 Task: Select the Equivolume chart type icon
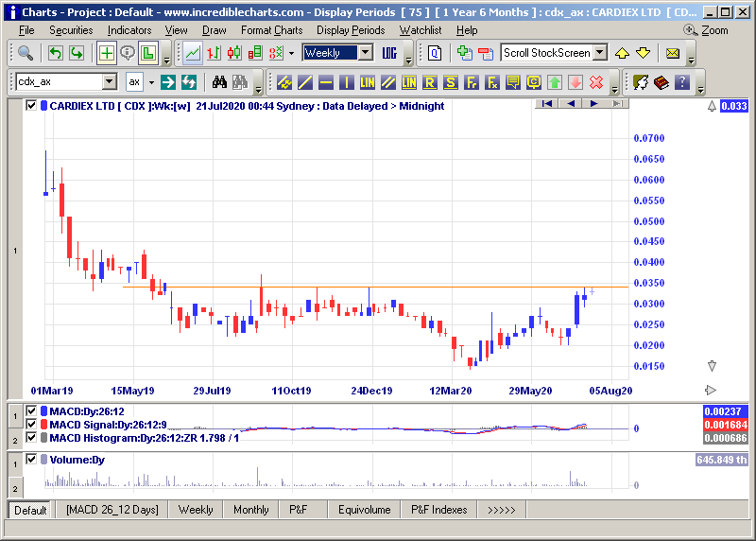tap(255, 53)
